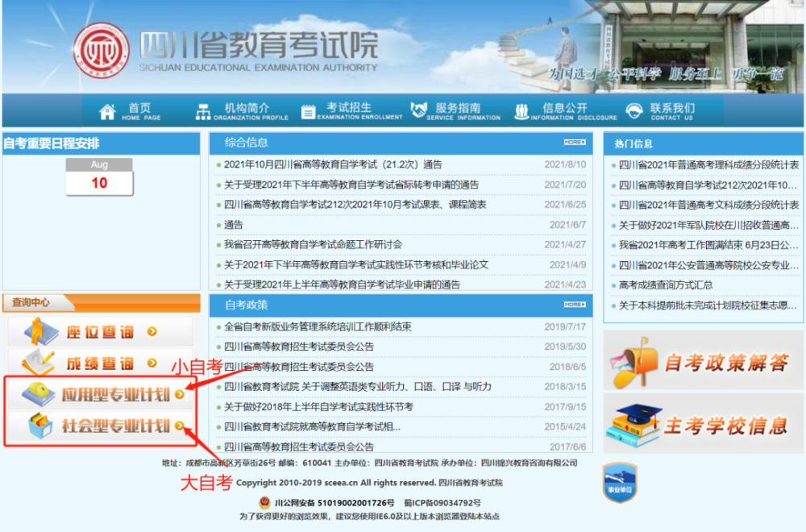Click the police badge icon near 川公网安备

(x=264, y=502)
